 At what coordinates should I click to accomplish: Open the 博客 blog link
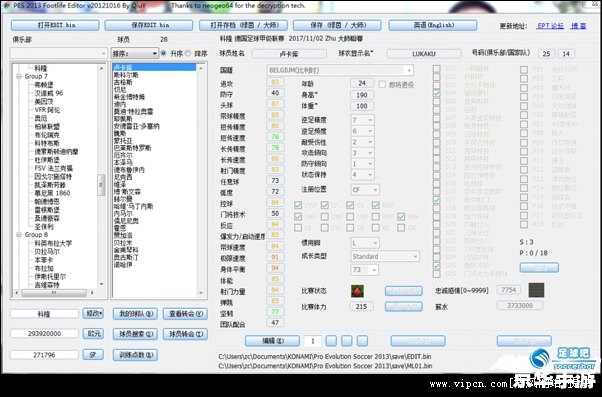tap(579, 26)
